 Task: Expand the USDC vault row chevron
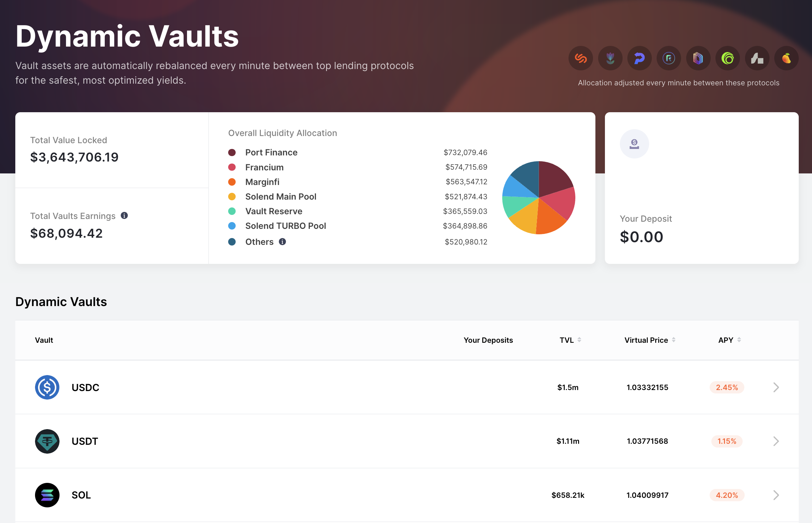click(x=776, y=387)
